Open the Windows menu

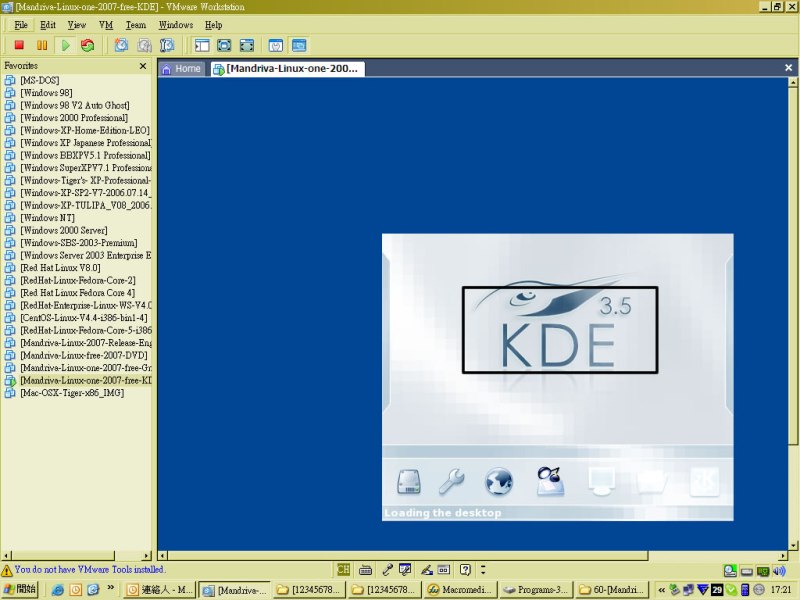pos(176,25)
